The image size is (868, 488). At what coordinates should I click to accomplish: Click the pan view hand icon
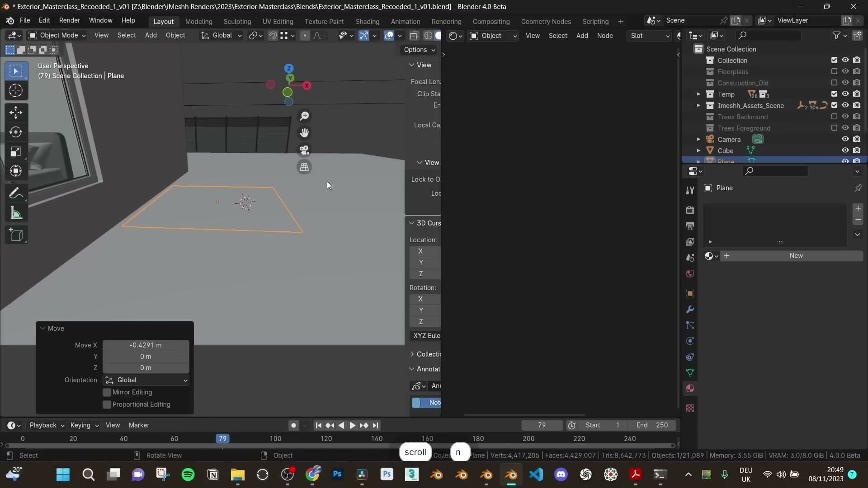(x=304, y=133)
